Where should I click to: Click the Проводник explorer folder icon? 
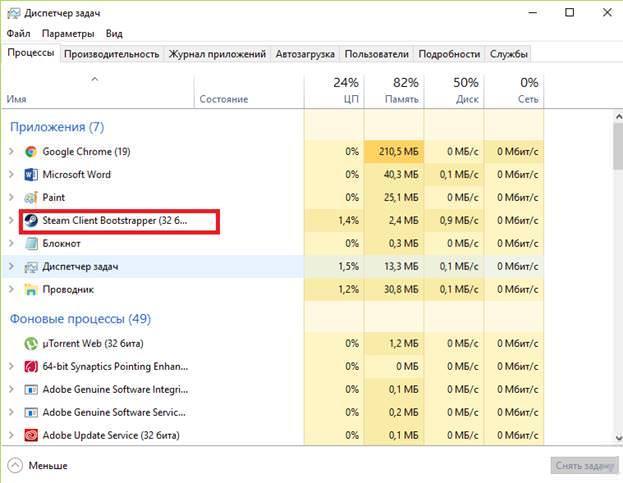point(31,290)
